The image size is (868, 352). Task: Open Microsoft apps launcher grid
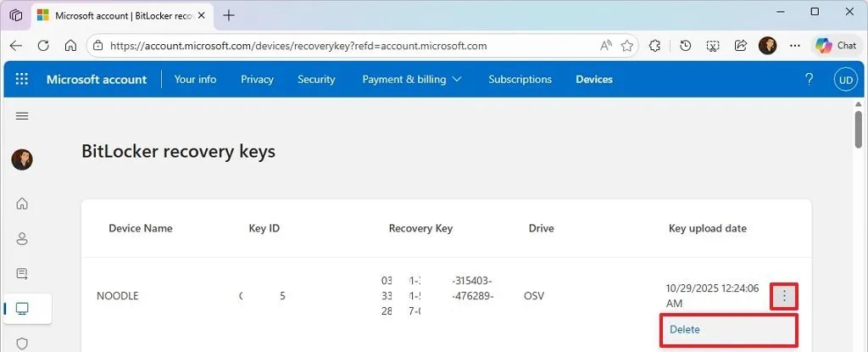pos(21,79)
